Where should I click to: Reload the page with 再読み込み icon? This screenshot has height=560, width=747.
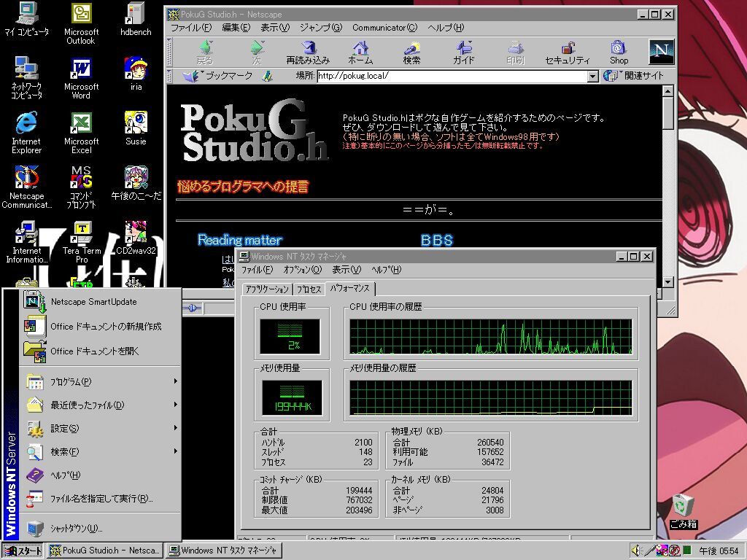pyautogui.click(x=309, y=52)
